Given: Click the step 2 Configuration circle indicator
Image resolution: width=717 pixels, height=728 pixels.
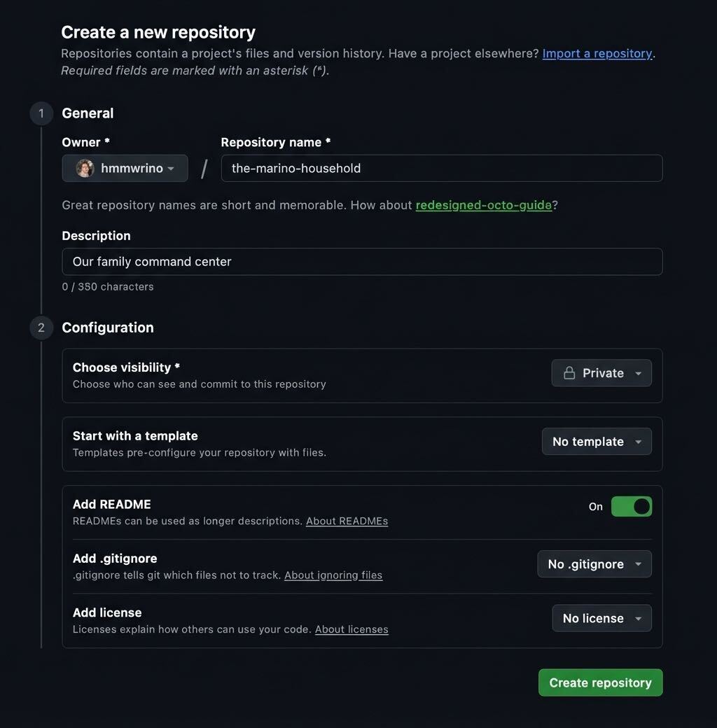Looking at the screenshot, I should (x=41, y=328).
